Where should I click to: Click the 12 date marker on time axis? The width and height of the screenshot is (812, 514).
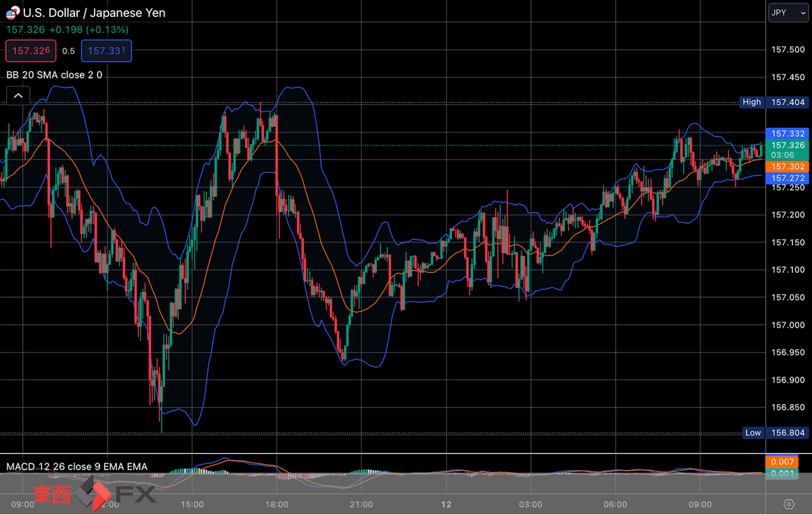446,504
